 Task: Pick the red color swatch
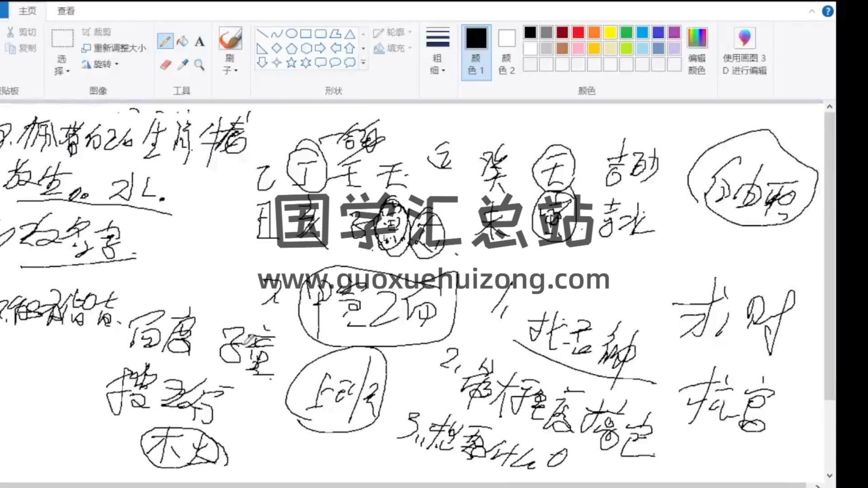point(578,33)
